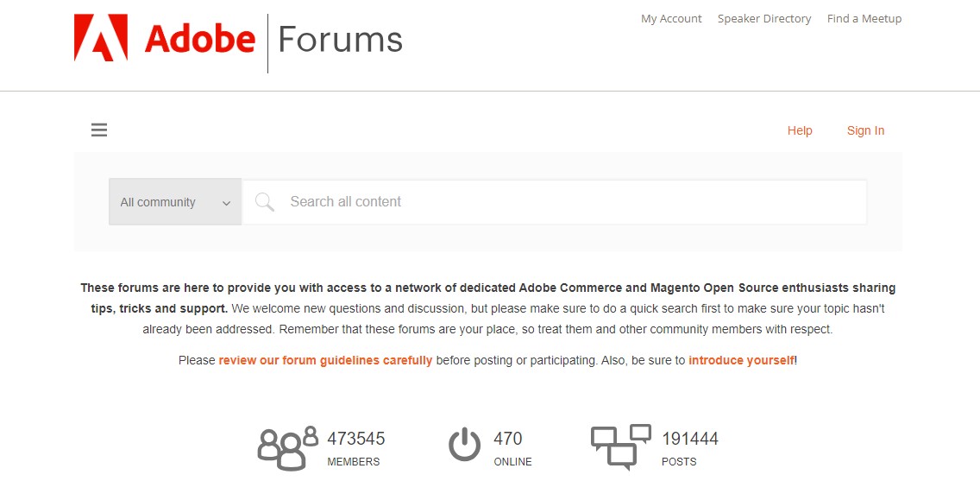Click the posts speech bubbles icon
Image resolution: width=980 pixels, height=481 pixels.
620,446
